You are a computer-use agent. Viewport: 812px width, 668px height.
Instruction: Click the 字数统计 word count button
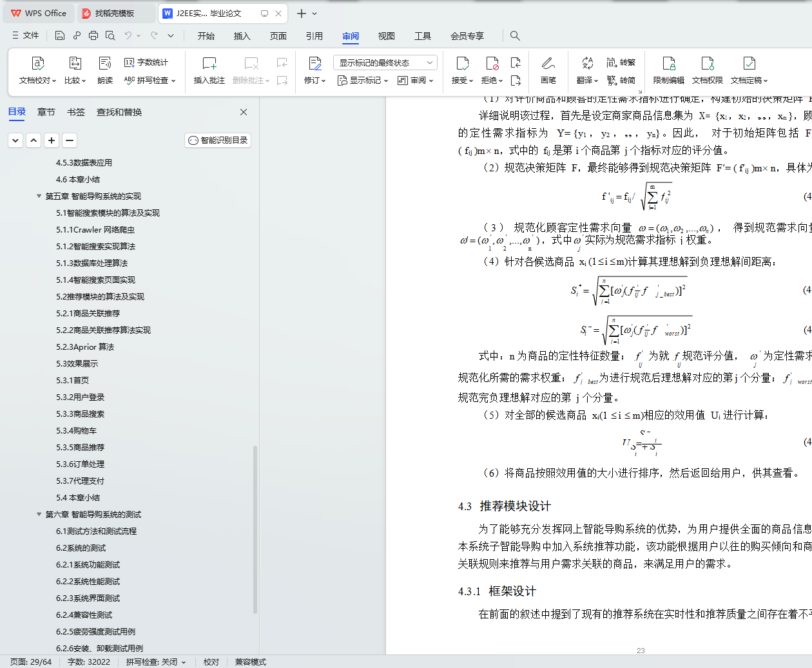(x=146, y=62)
